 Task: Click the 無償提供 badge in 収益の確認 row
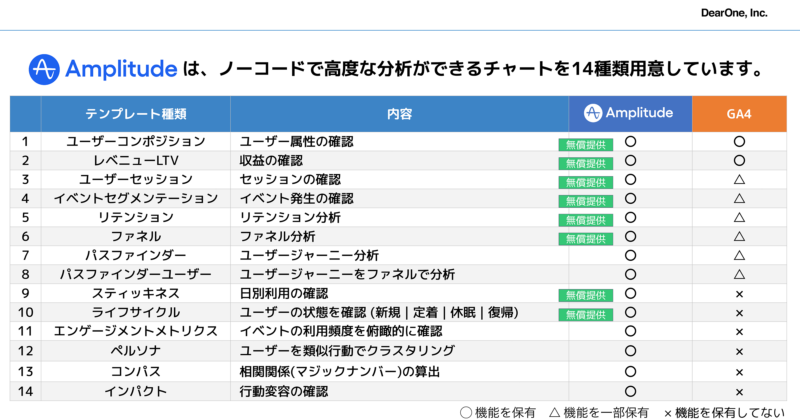pyautogui.click(x=586, y=164)
